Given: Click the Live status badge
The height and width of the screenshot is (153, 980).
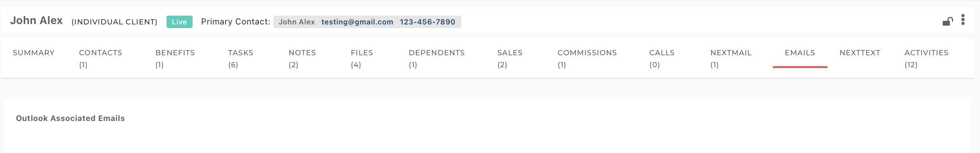Looking at the screenshot, I should (179, 22).
